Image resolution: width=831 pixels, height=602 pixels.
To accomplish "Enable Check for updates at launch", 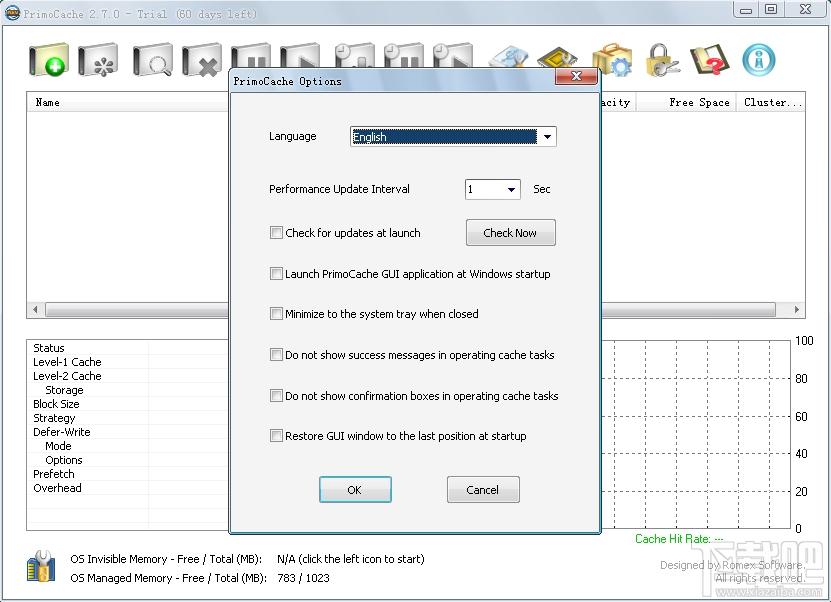I will (276, 233).
